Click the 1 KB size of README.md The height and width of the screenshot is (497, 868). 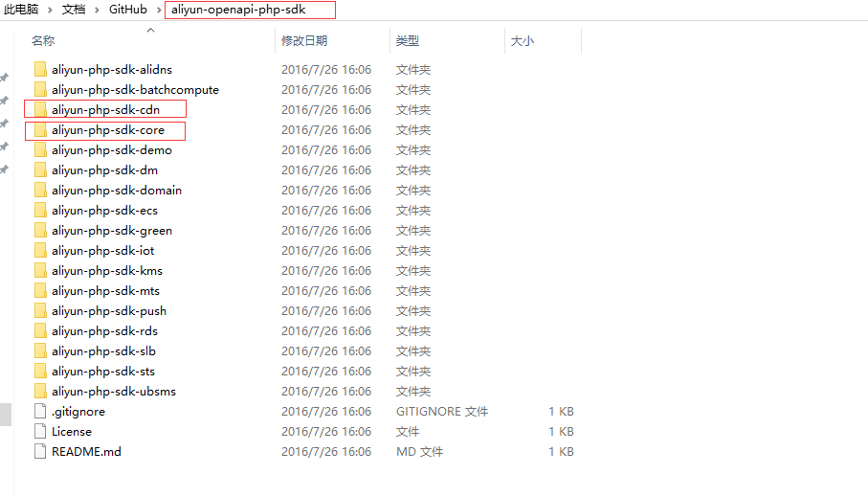(x=561, y=452)
